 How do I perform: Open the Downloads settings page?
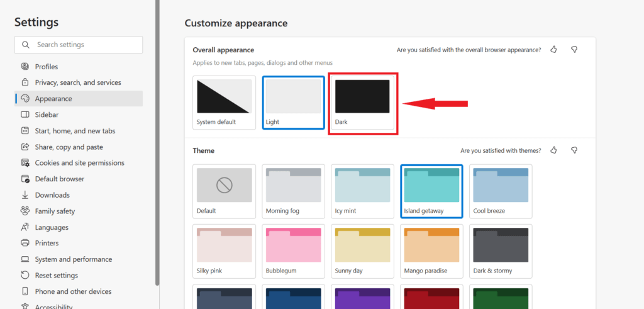[x=79, y=194]
